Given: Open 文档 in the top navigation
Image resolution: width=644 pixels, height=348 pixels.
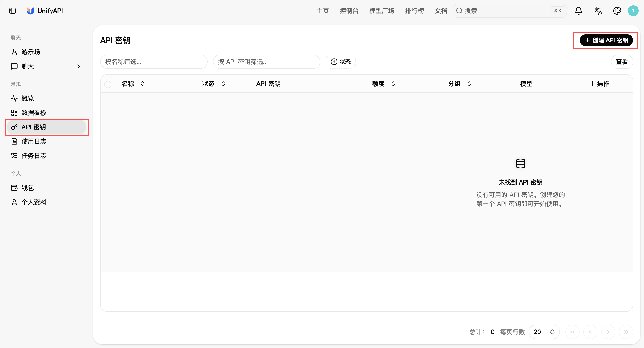Looking at the screenshot, I should click(x=441, y=11).
